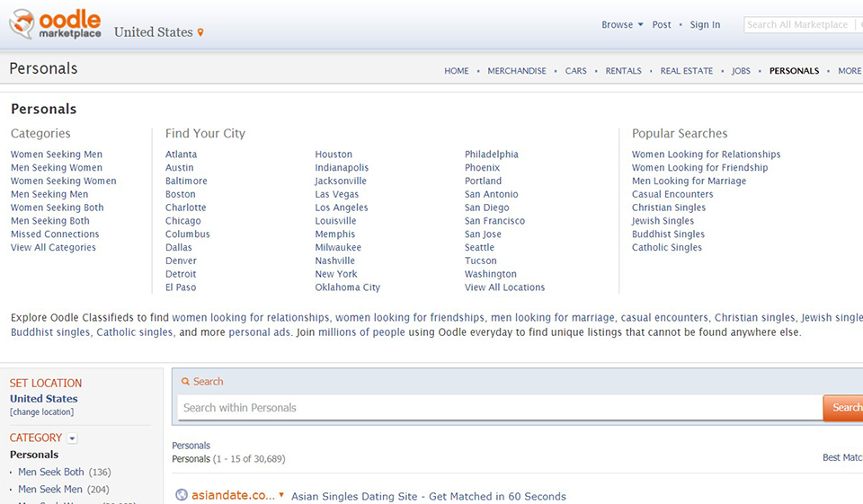Open Jewish Singles popular search

(x=663, y=221)
